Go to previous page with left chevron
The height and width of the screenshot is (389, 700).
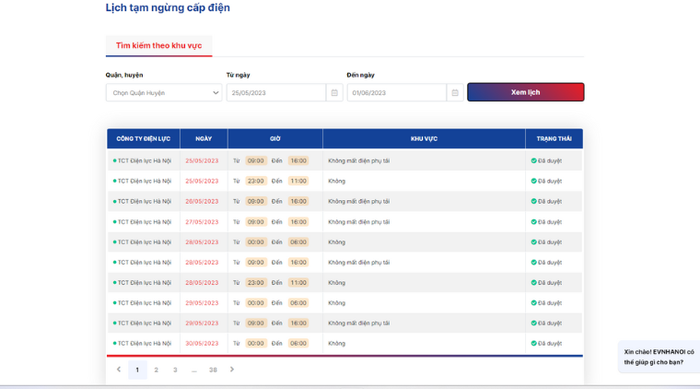click(119, 369)
